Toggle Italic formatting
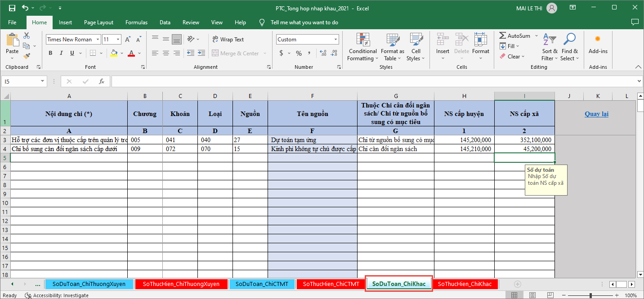Image resolution: width=644 pixels, height=299 pixels. click(x=61, y=53)
